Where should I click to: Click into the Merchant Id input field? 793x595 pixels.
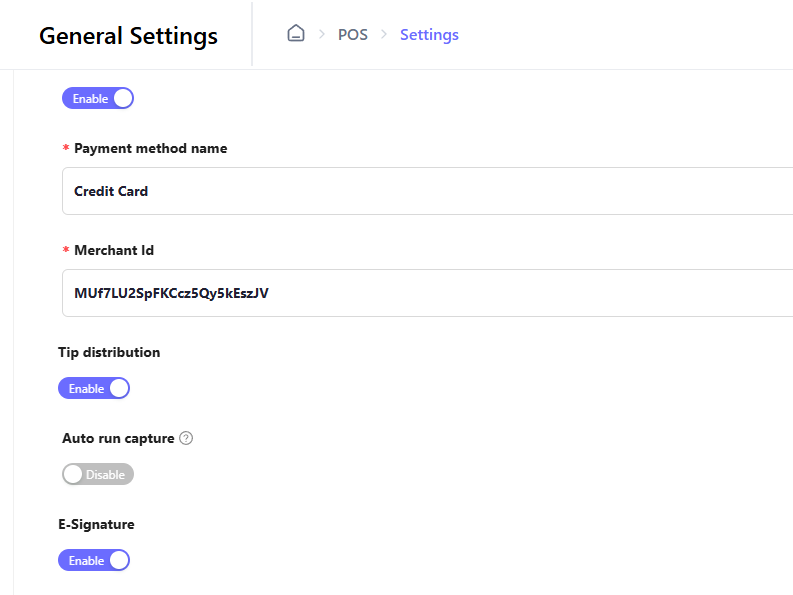427,293
